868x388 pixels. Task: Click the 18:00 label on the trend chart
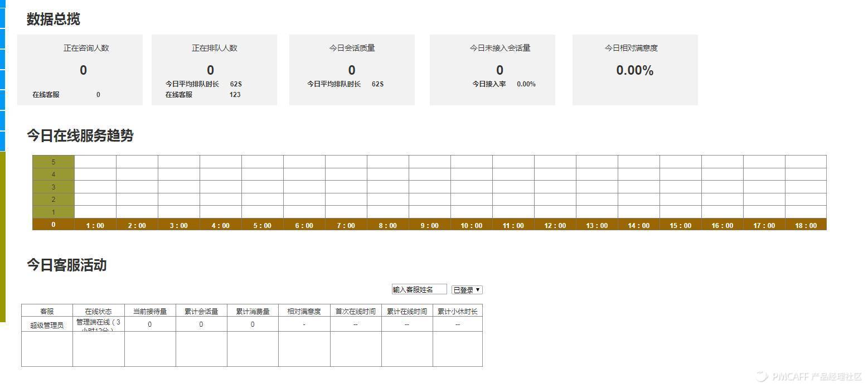click(805, 225)
